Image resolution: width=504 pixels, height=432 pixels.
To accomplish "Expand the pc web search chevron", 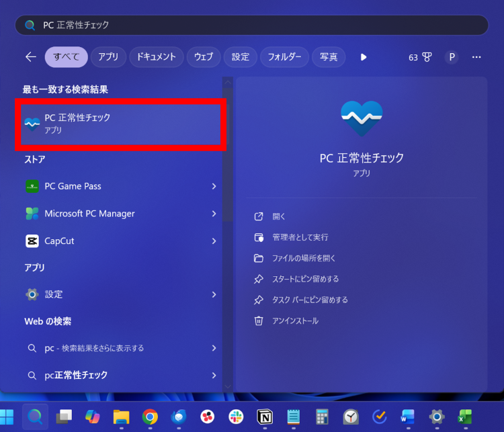I will coord(214,348).
